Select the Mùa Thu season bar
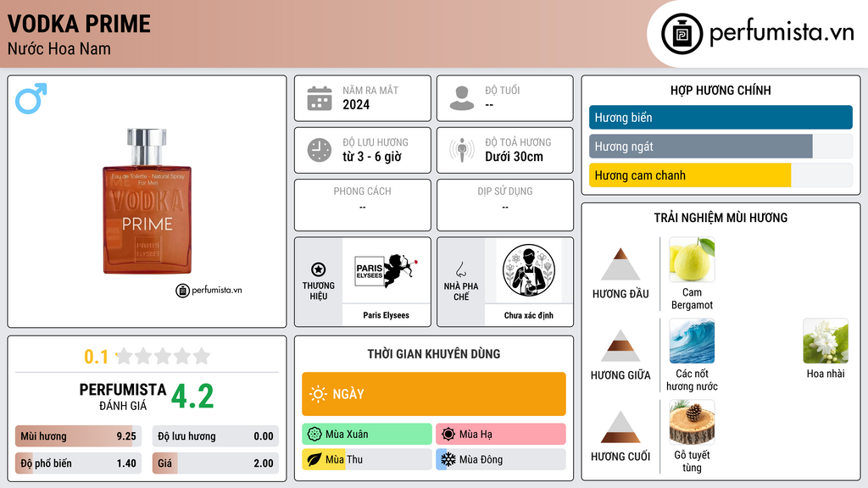 click(x=367, y=459)
